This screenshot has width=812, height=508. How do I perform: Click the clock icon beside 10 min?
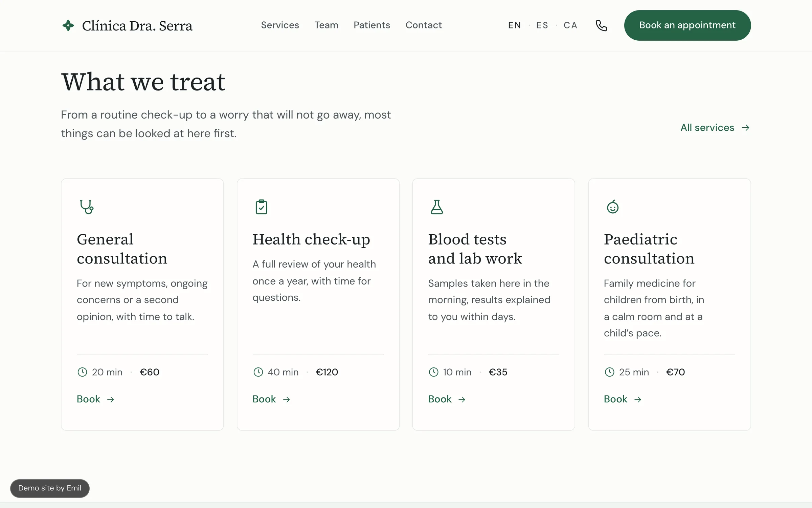434,372
